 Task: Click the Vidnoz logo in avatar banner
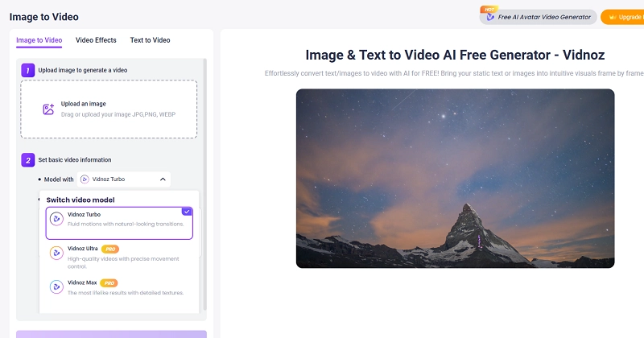coord(490,16)
